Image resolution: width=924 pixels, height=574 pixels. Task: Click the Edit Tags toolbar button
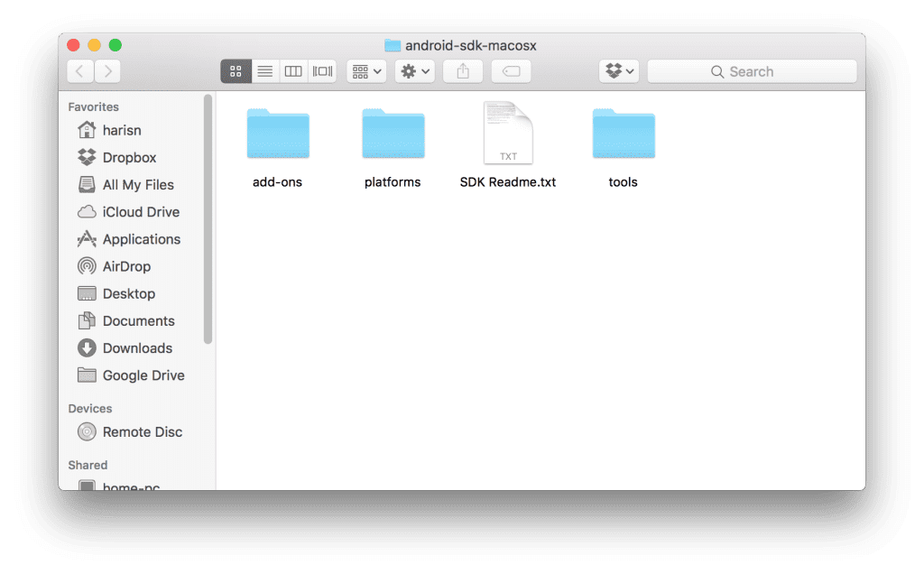pyautogui.click(x=511, y=70)
